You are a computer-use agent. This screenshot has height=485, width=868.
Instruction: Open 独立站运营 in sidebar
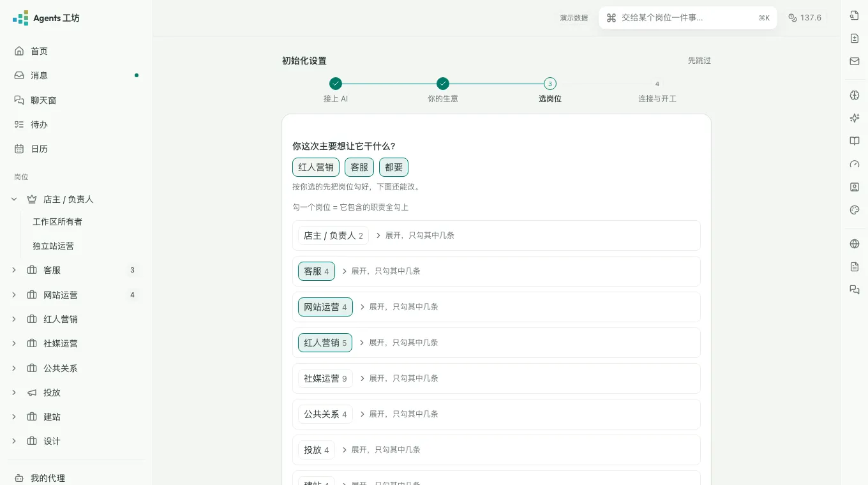point(54,246)
